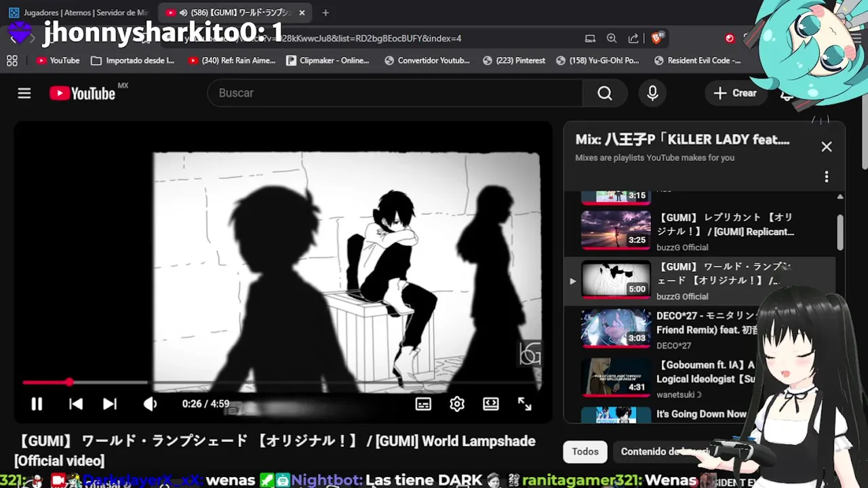This screenshot has height=488, width=868.
Task: Click the zoom magnifier in address bar
Action: [612, 39]
